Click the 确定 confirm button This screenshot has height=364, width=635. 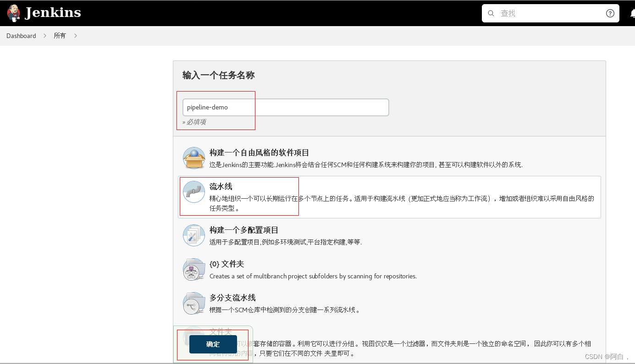pos(213,344)
